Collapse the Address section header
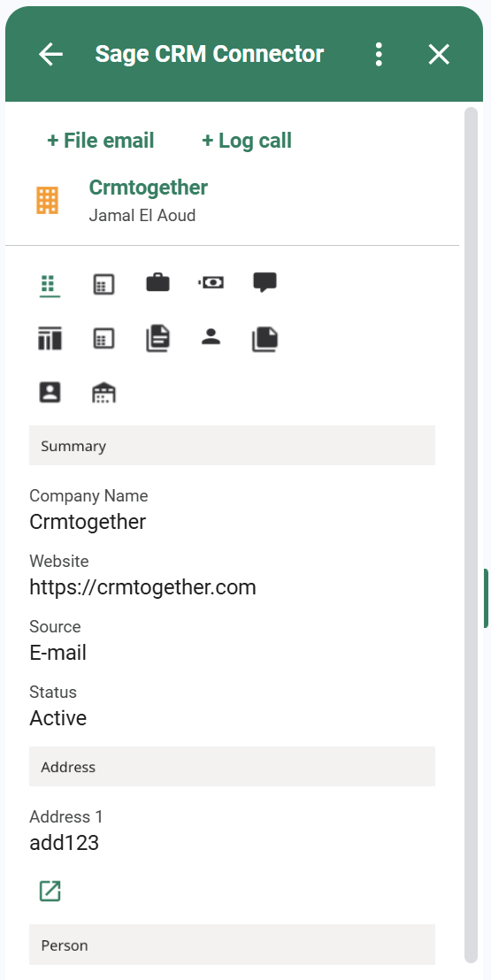 tap(232, 767)
